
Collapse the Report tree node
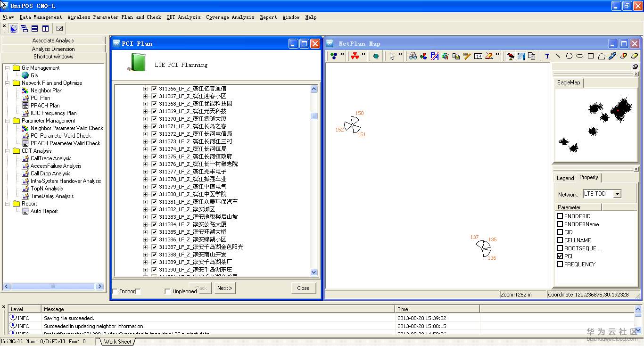click(x=8, y=204)
